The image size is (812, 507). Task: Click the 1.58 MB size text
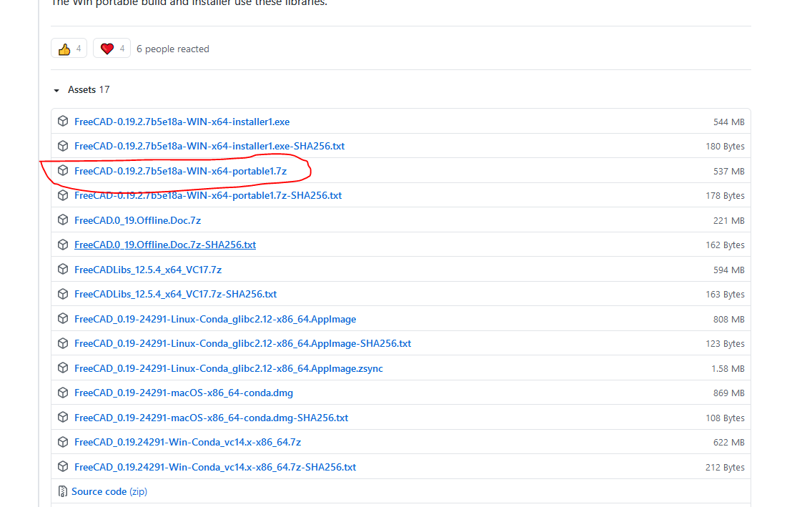(728, 369)
